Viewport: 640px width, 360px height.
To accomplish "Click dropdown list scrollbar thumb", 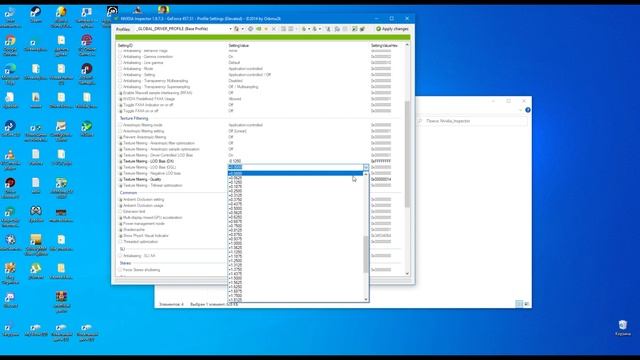I will [x=366, y=254].
